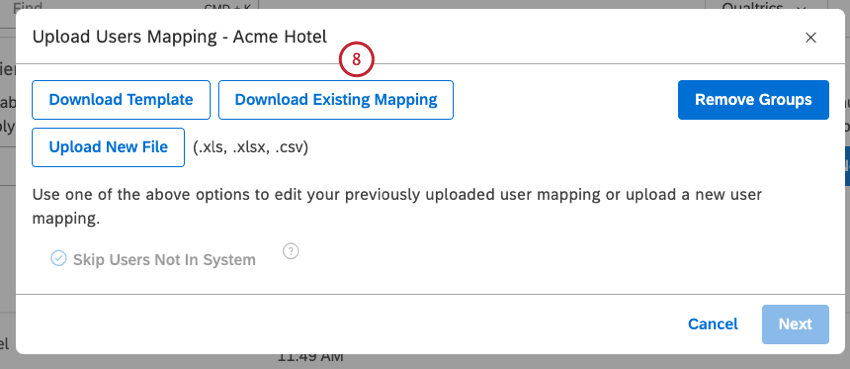The width and height of the screenshot is (850, 369).
Task: Click the instruction paragraph about user mapping
Action: click(x=397, y=207)
